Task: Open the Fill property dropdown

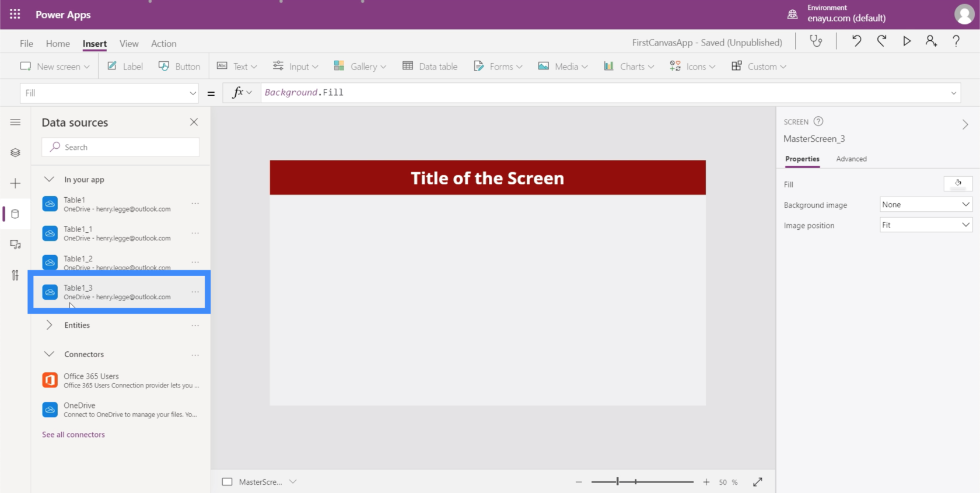Action: [x=108, y=93]
